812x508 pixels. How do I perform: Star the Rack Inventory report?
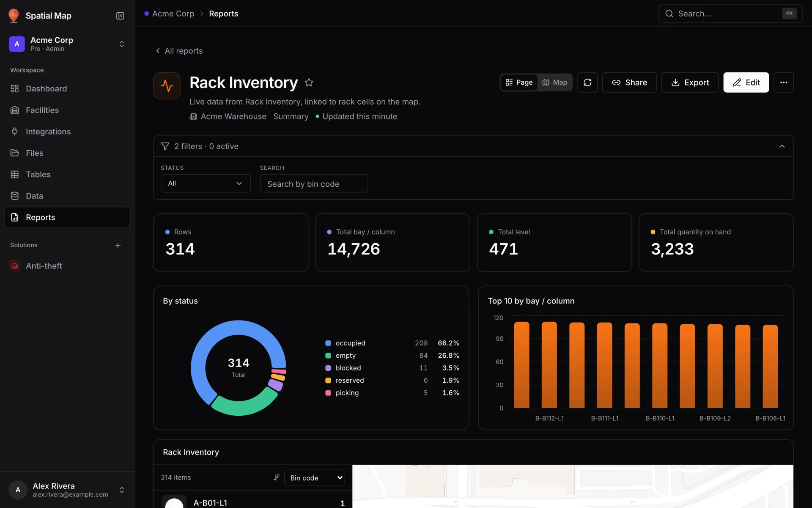point(309,83)
